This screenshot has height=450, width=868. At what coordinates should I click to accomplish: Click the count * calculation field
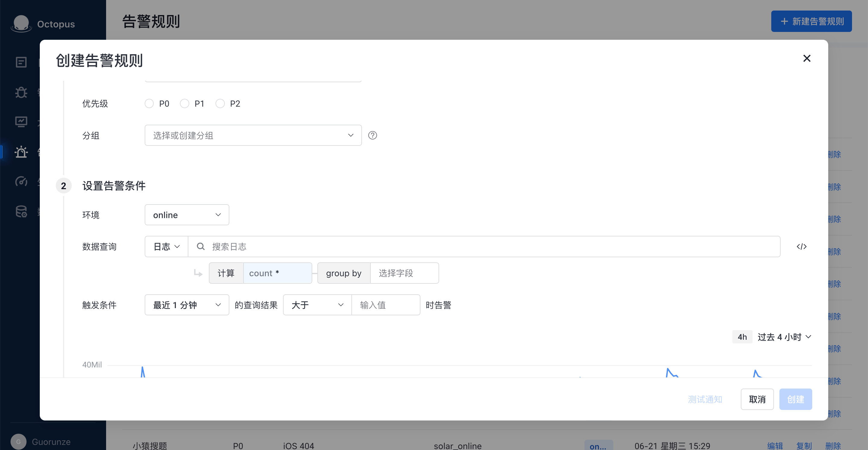tap(277, 273)
